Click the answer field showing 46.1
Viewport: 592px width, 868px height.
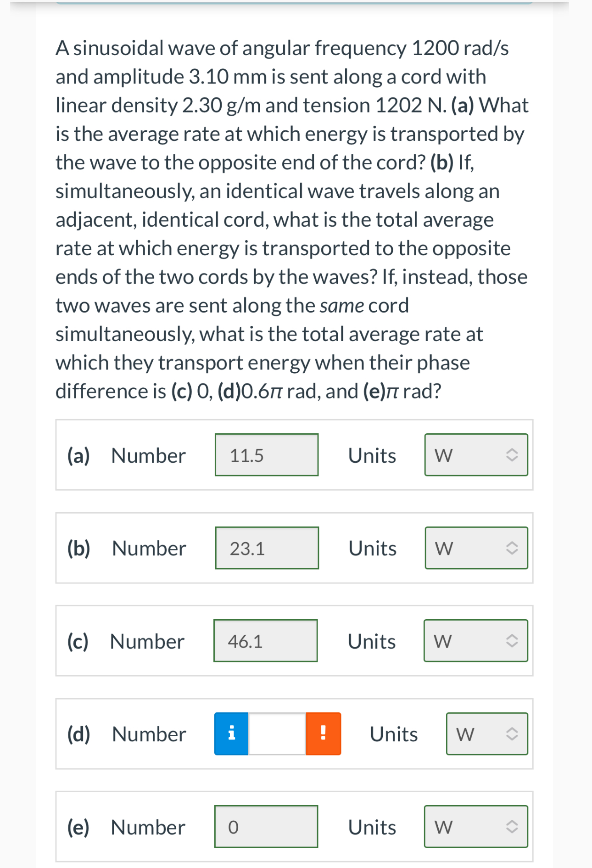(x=265, y=641)
